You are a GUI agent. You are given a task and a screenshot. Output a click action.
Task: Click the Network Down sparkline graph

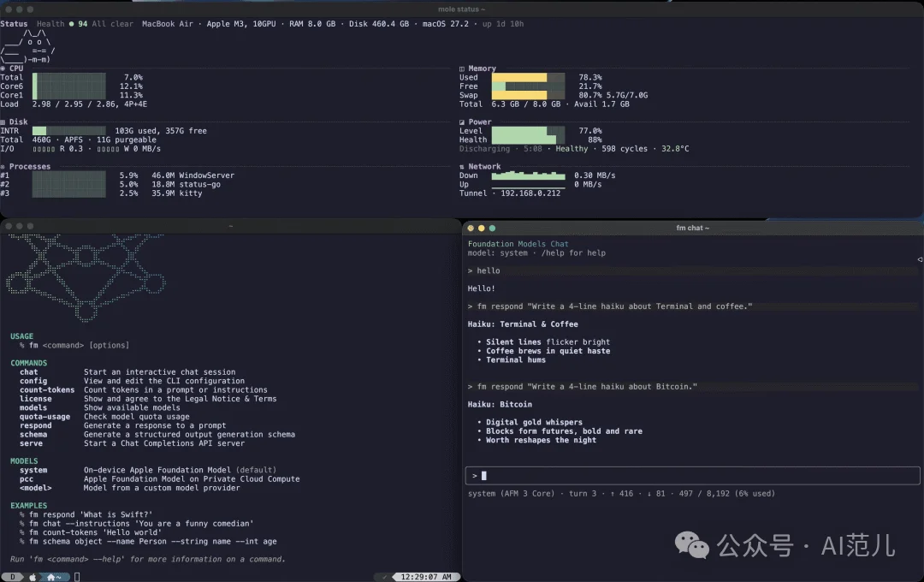tap(528, 175)
